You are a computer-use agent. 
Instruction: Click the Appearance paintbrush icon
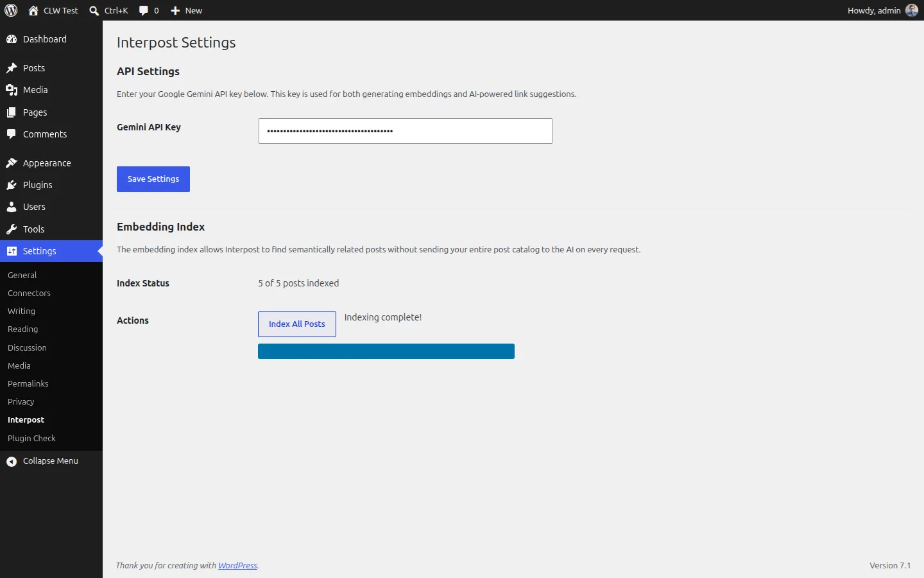click(12, 163)
